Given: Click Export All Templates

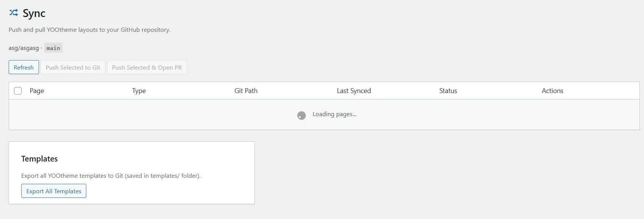Looking at the screenshot, I should click(53, 191).
